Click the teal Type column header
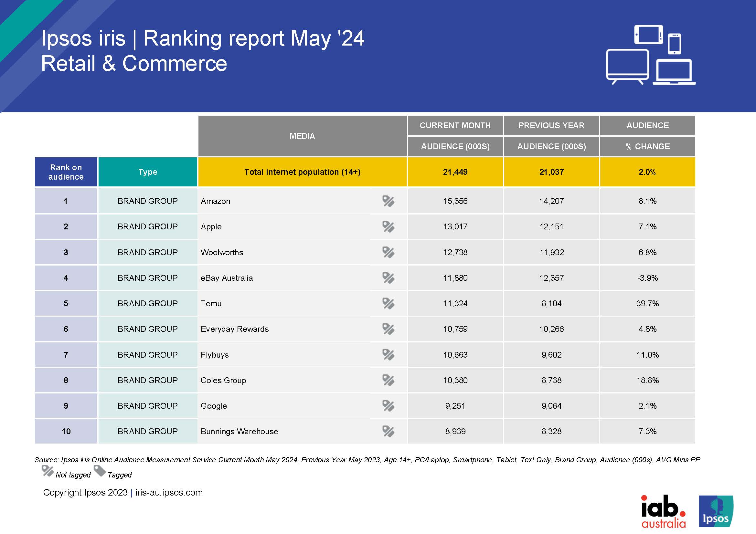Screen dimensions: 756x534 click(x=147, y=172)
